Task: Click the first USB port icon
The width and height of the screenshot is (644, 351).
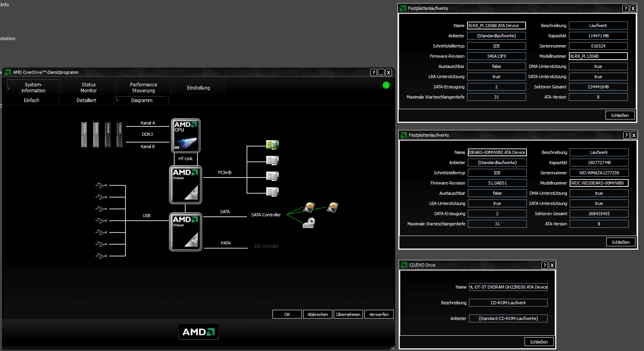Action: [101, 185]
